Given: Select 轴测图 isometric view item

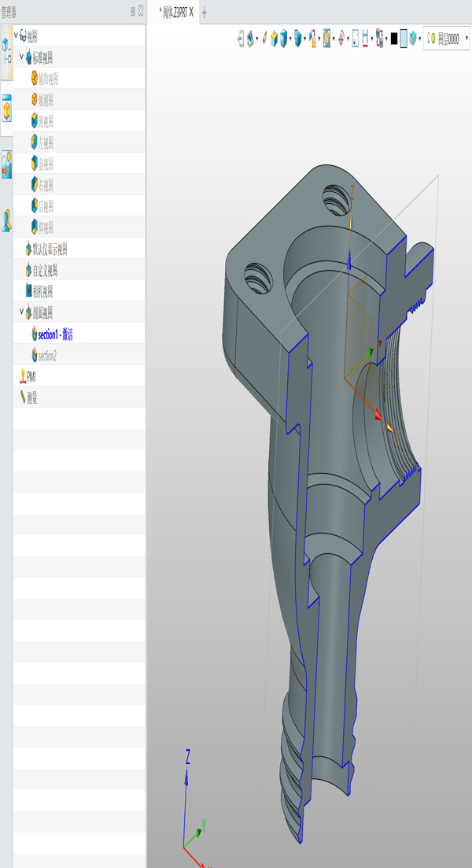Looking at the screenshot, I should point(46,100).
